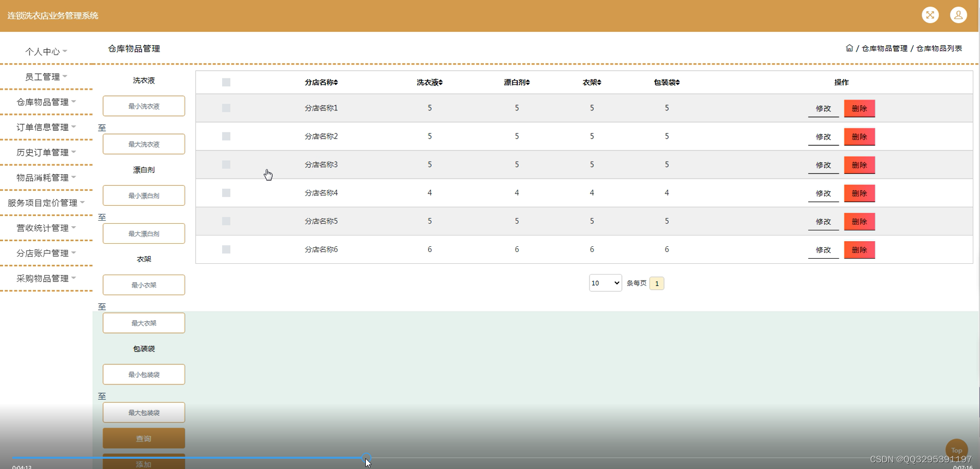Open the rows-per-page dropdown showing 10
This screenshot has width=980, height=469.
(605, 283)
